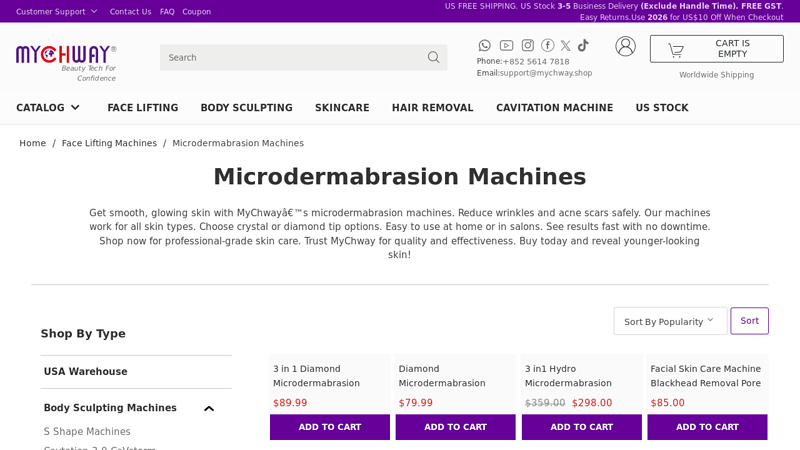Click the $85.00 price

click(667, 403)
